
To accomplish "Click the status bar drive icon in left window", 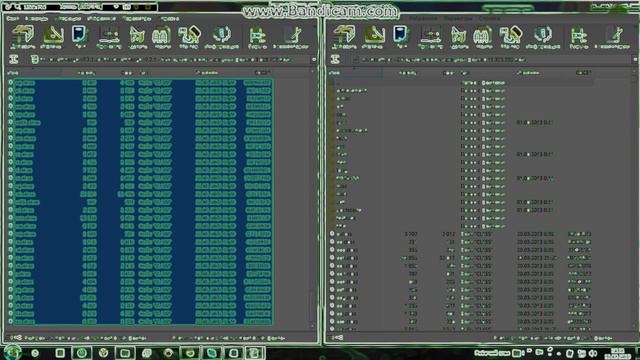I will (16, 338).
